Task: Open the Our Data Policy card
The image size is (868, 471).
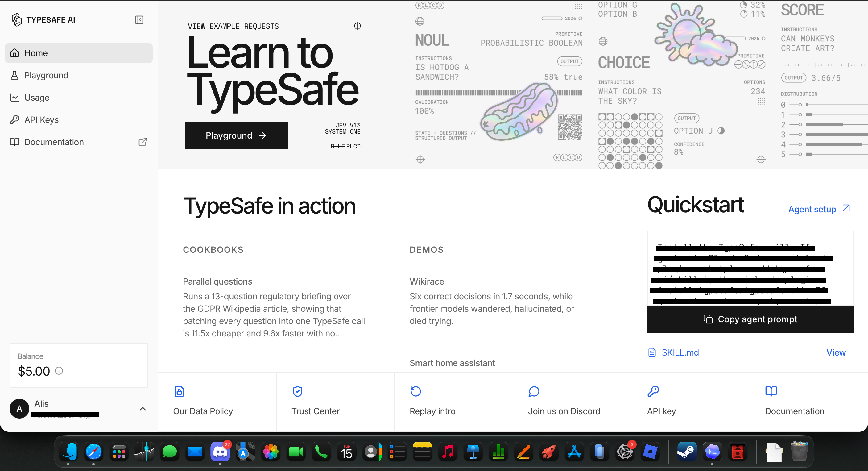Action: pyautogui.click(x=217, y=402)
